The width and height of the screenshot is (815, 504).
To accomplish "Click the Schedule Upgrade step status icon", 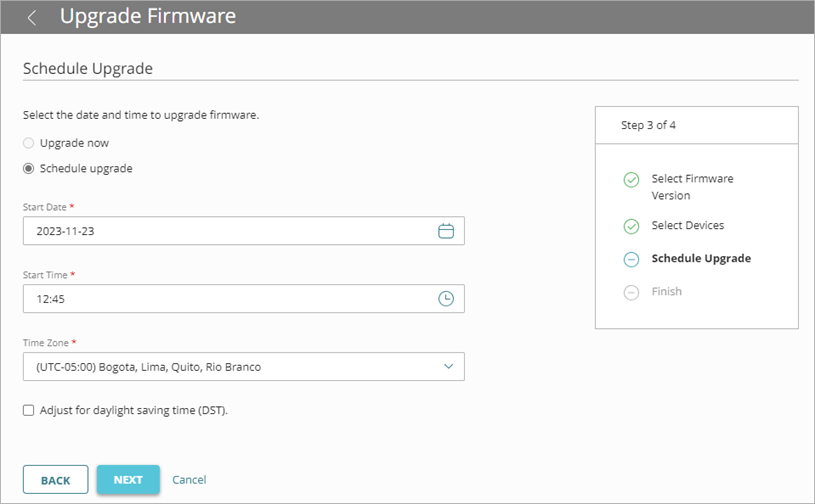I will click(x=631, y=259).
